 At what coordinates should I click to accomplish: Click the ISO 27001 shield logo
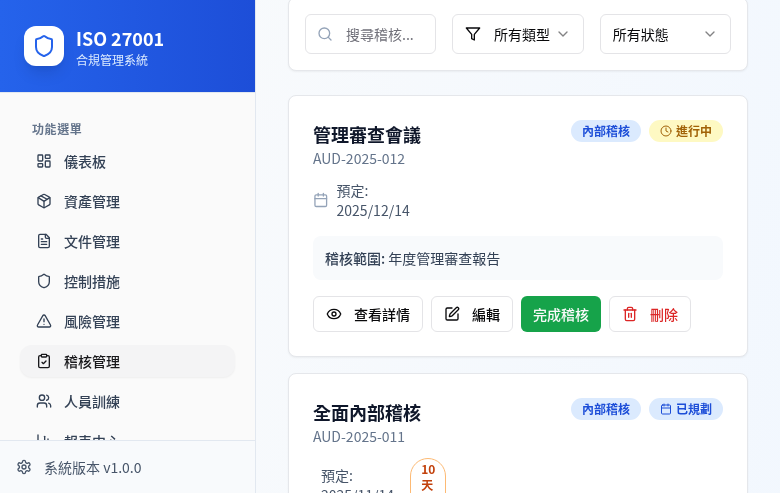[44, 46]
